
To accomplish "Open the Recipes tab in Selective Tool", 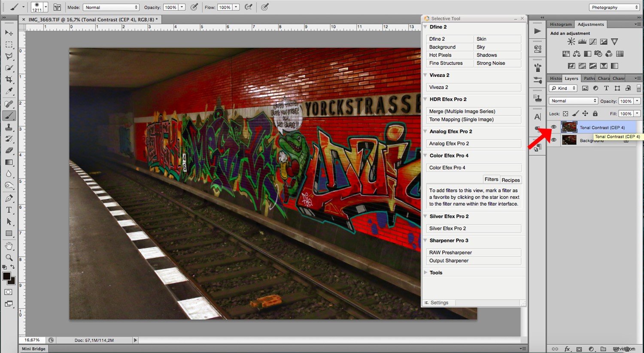I will coord(510,179).
